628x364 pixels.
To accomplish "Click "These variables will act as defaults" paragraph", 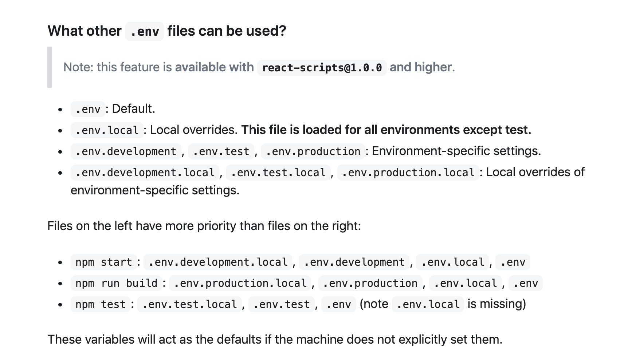I will click(275, 340).
